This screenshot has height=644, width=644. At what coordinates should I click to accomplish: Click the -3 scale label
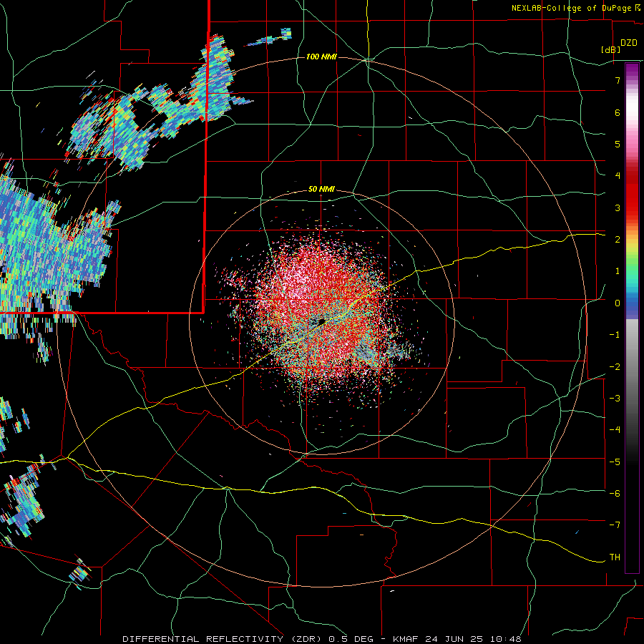coord(615,399)
